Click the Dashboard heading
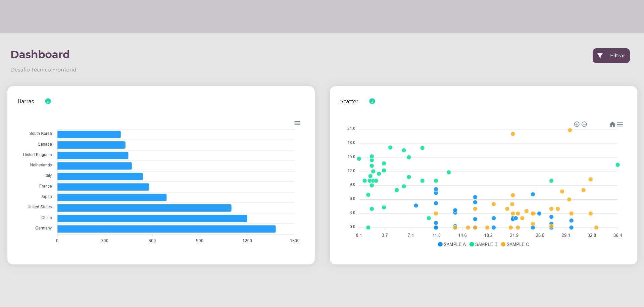Viewport: 644px width, 307px height. [40, 54]
